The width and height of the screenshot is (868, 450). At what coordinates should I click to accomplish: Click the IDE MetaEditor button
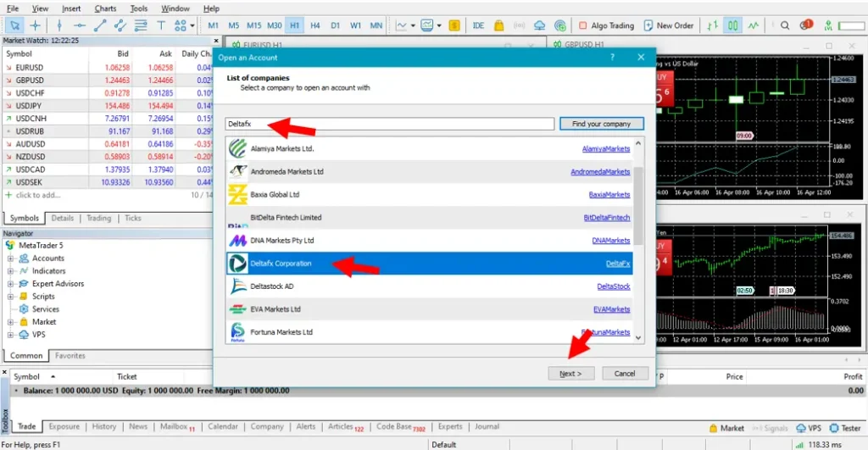tap(478, 25)
